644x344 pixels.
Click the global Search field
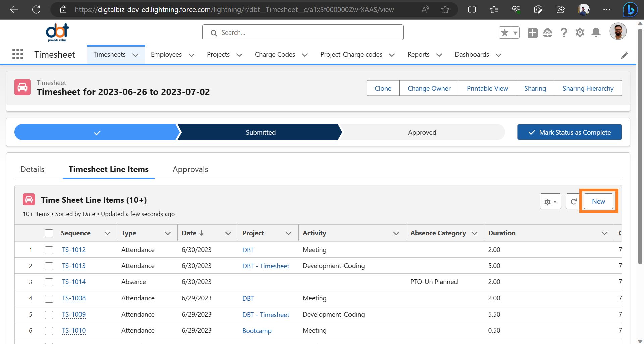pyautogui.click(x=303, y=32)
